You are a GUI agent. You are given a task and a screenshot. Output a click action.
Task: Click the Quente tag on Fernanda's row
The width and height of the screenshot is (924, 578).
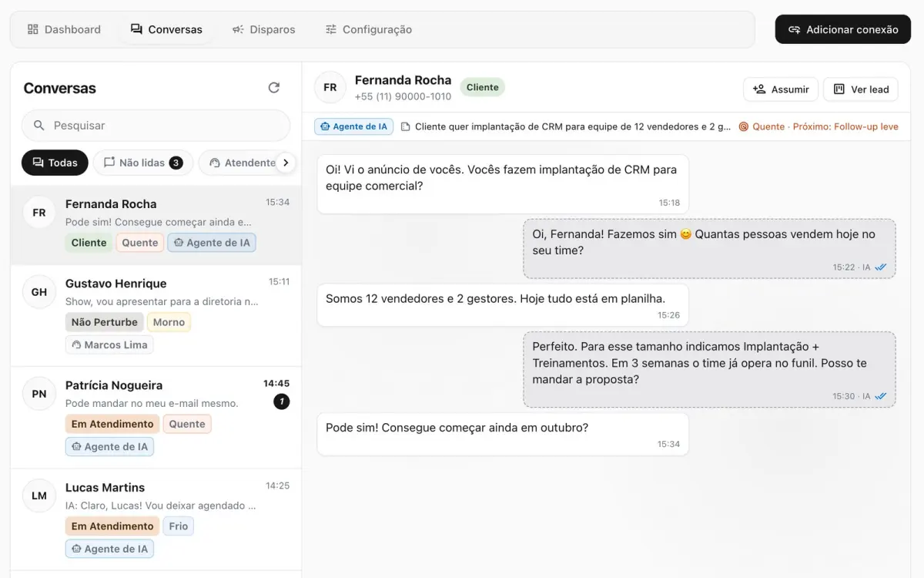click(x=140, y=243)
